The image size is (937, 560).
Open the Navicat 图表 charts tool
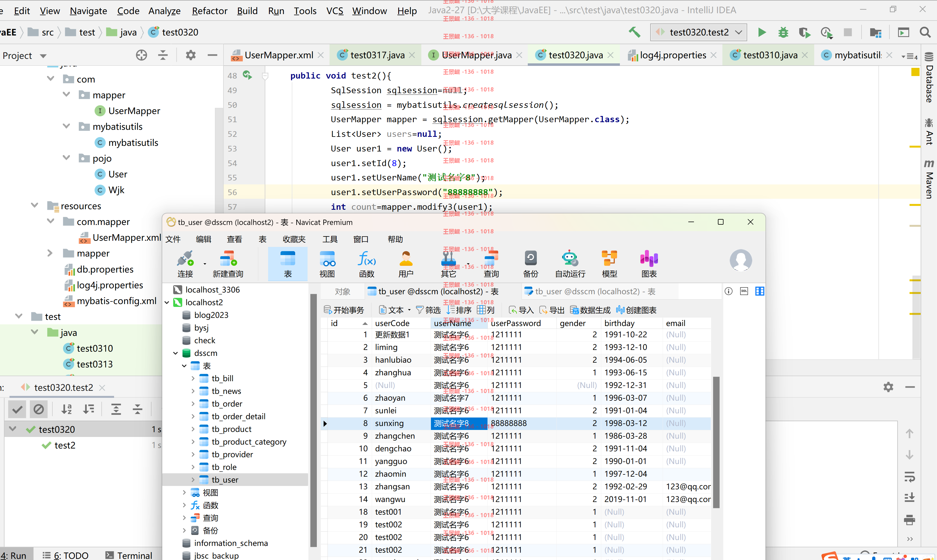pyautogui.click(x=649, y=264)
